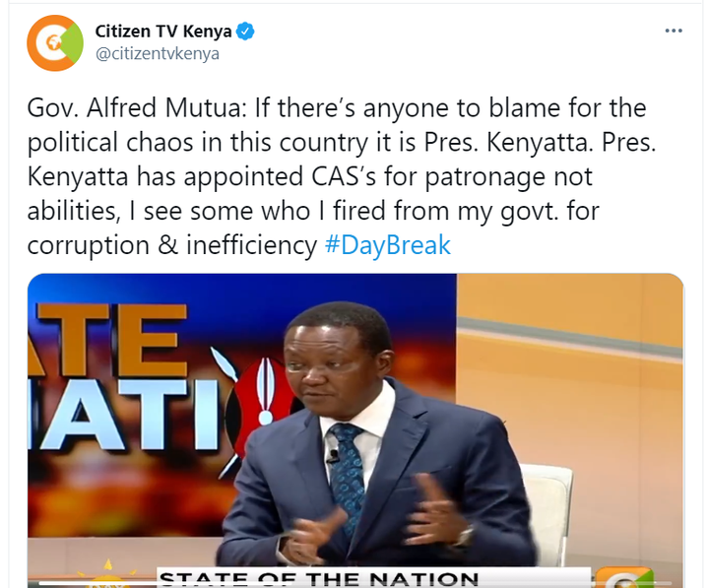Open the Citizen TV Kenya display name
The height and width of the screenshot is (588, 709).
pyautogui.click(x=163, y=32)
